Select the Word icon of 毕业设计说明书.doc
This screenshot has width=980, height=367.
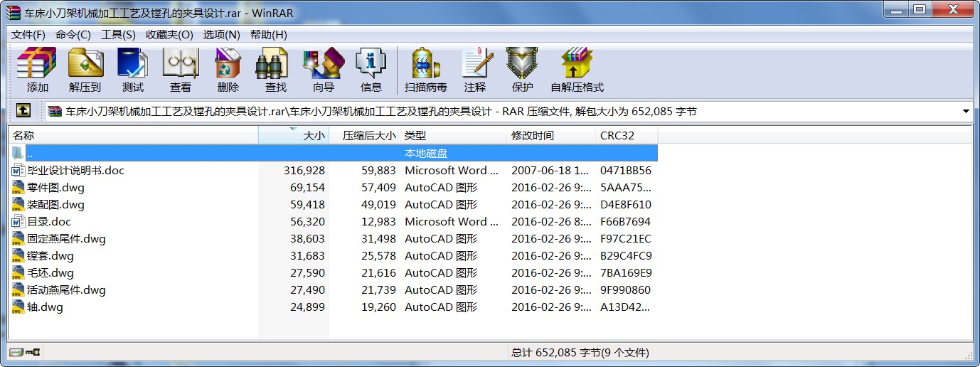pos(18,171)
